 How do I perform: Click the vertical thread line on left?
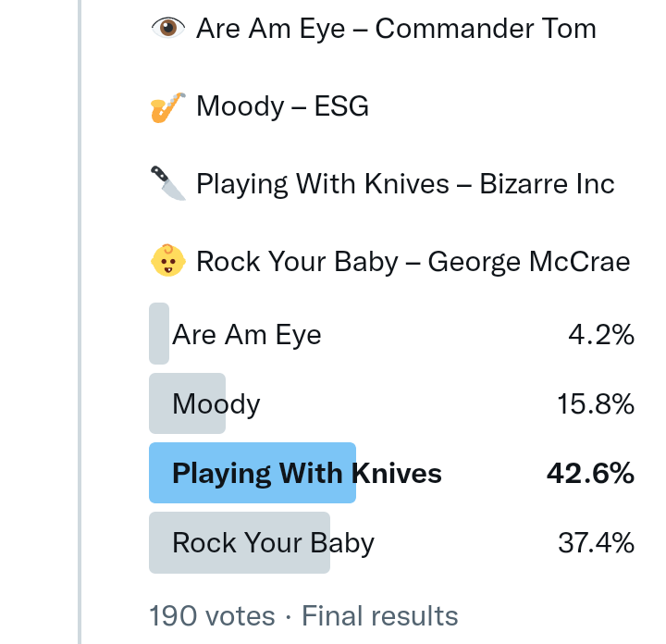(80, 322)
